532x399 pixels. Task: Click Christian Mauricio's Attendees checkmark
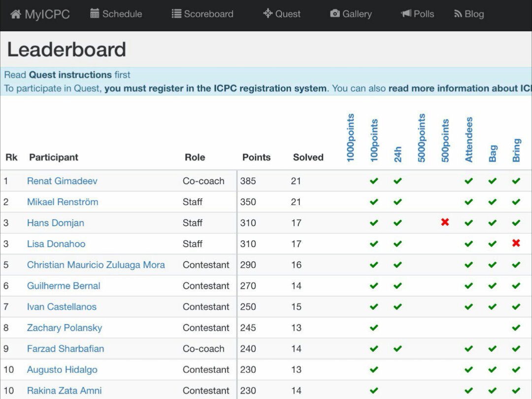[468, 265]
